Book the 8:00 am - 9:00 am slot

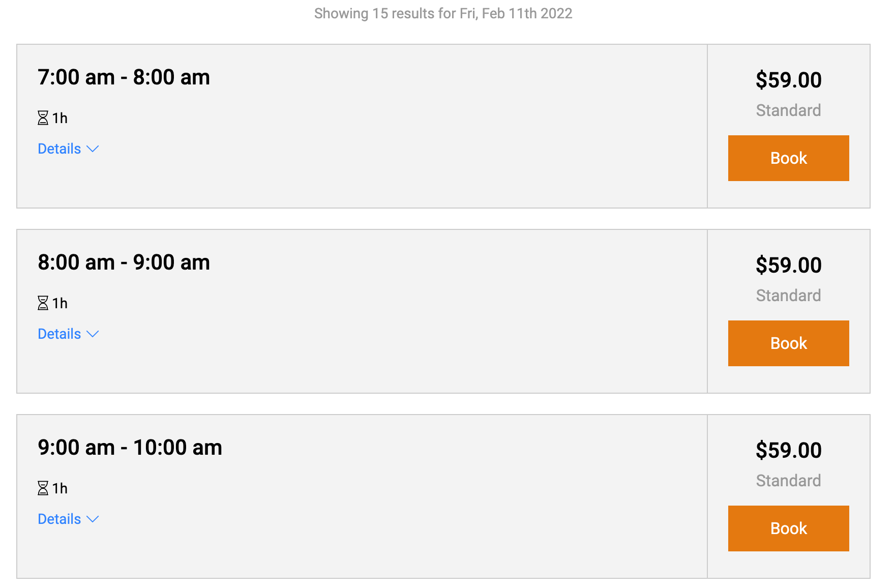pos(788,343)
